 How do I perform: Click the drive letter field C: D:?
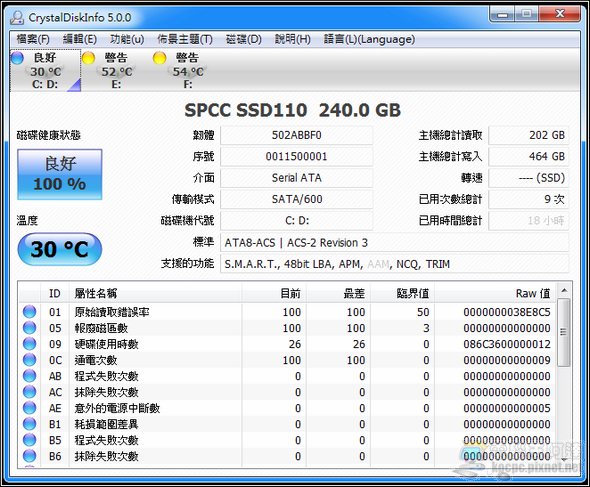(297, 221)
